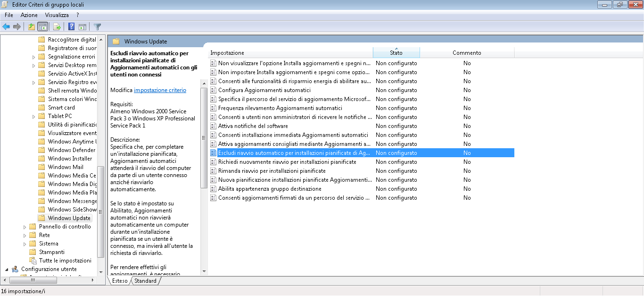Click the Configurazione utente user icon
The height and width of the screenshot is (296, 644).
coord(15,269)
